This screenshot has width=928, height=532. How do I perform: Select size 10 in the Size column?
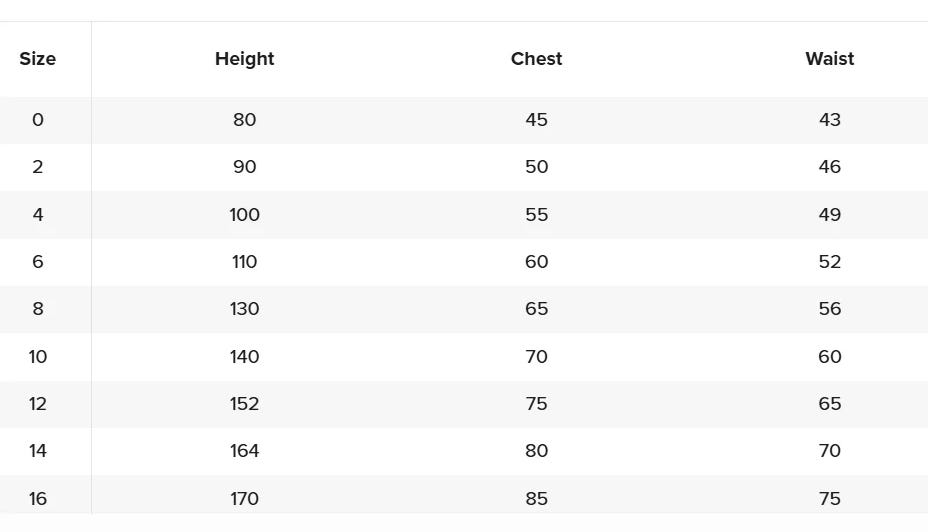point(38,357)
